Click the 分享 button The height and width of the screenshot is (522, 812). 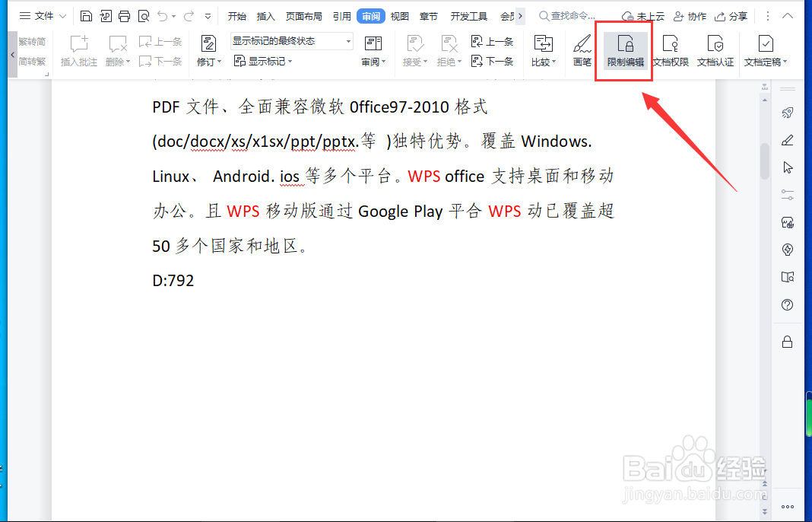click(731, 17)
